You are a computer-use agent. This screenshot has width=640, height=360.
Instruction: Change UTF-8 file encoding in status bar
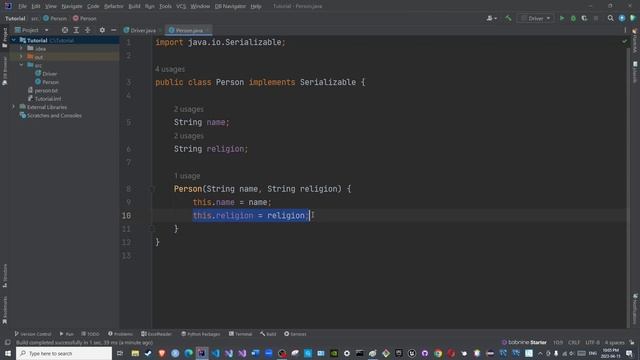[592, 342]
